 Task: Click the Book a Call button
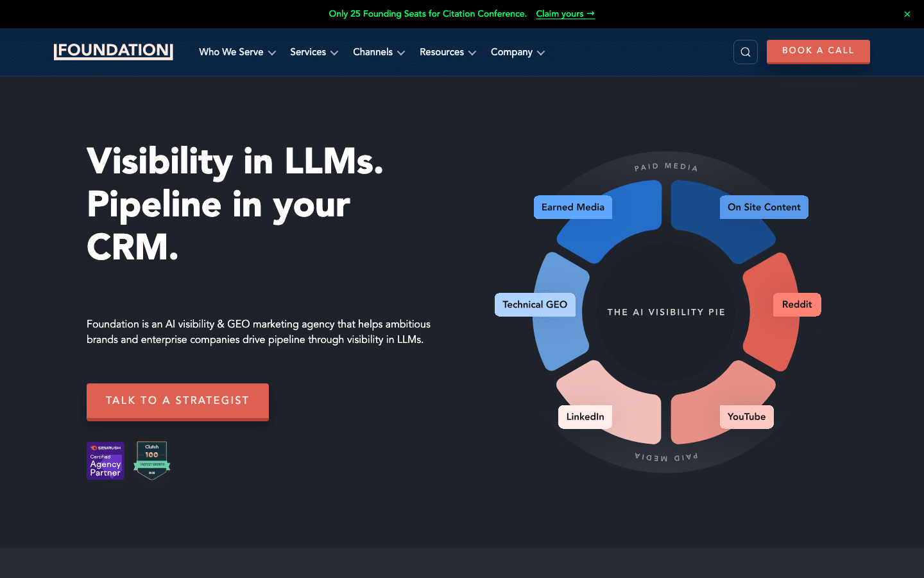(x=818, y=51)
